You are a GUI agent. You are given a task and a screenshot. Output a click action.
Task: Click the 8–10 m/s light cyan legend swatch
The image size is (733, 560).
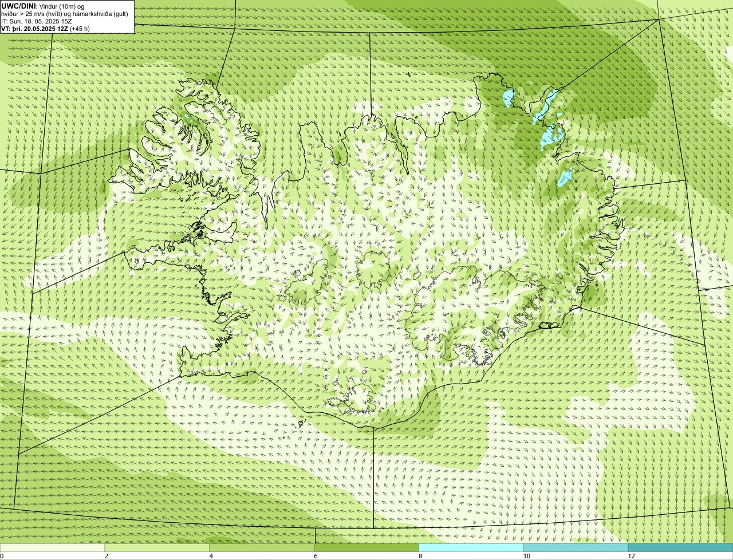[472, 547]
